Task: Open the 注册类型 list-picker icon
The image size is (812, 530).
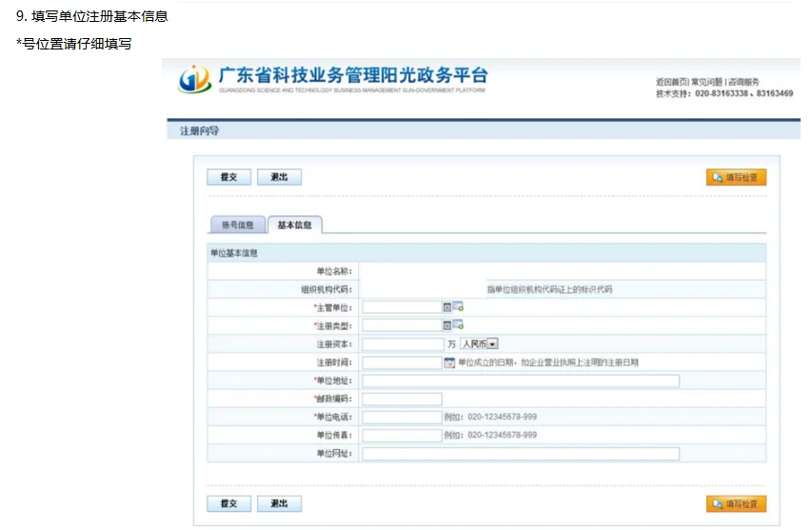Action: point(446,325)
